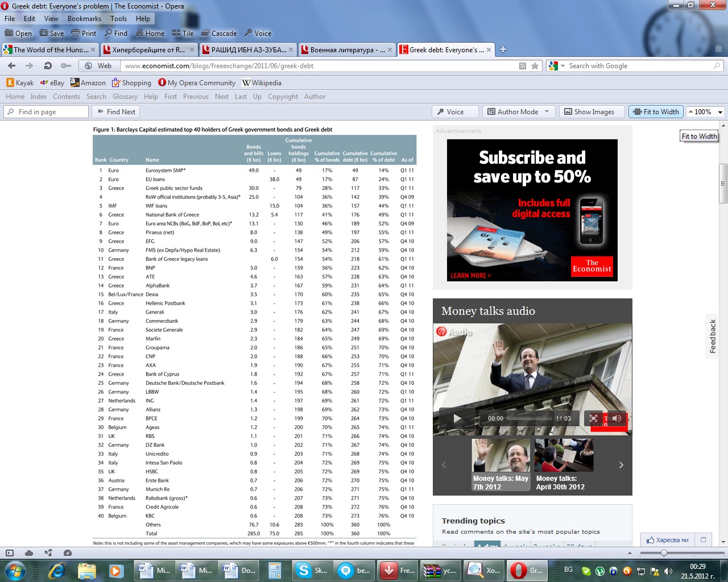Toggle Show Images button
The image size is (728, 582).
tap(591, 112)
